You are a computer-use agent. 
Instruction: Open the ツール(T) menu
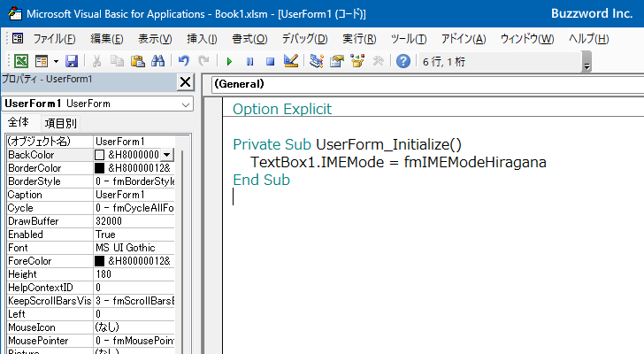409,39
